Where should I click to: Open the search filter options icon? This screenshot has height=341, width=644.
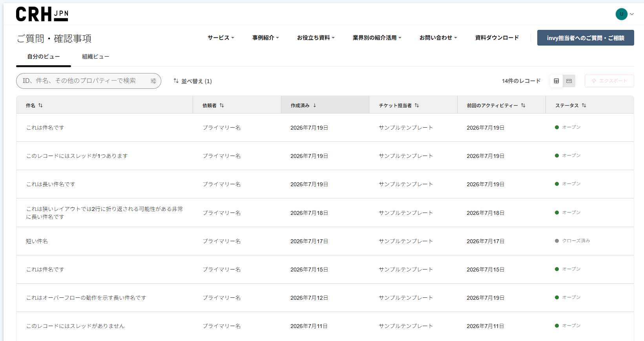click(153, 81)
